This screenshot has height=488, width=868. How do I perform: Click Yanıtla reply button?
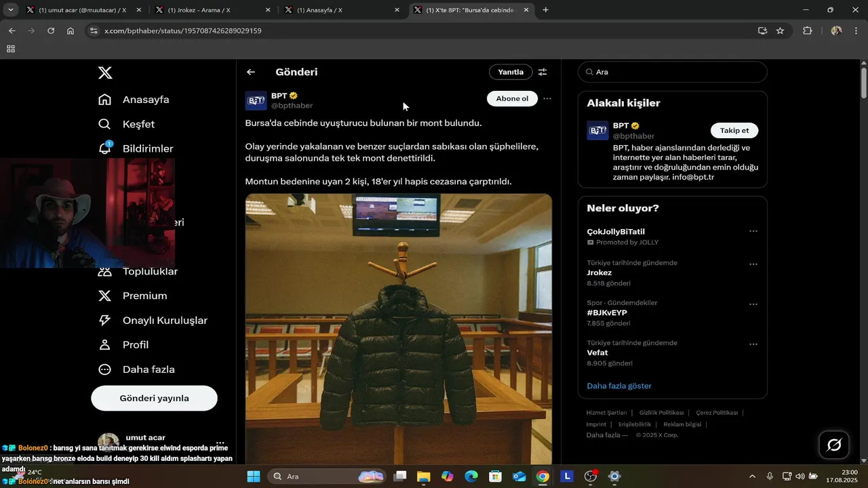click(x=511, y=72)
